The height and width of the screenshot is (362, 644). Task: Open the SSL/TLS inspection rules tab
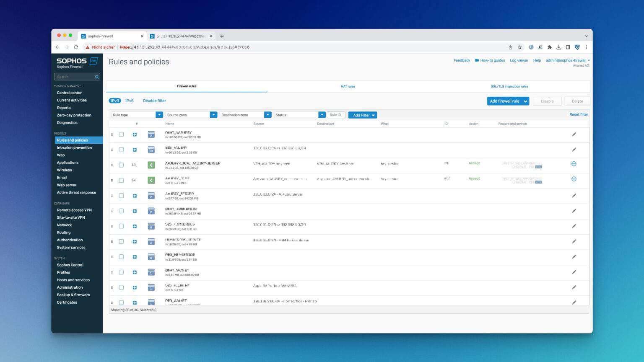pyautogui.click(x=509, y=86)
